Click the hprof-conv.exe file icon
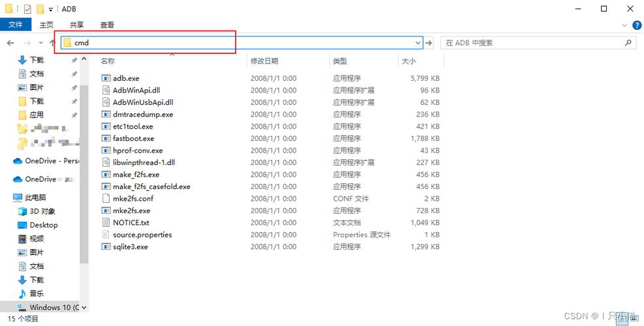 [x=106, y=150]
